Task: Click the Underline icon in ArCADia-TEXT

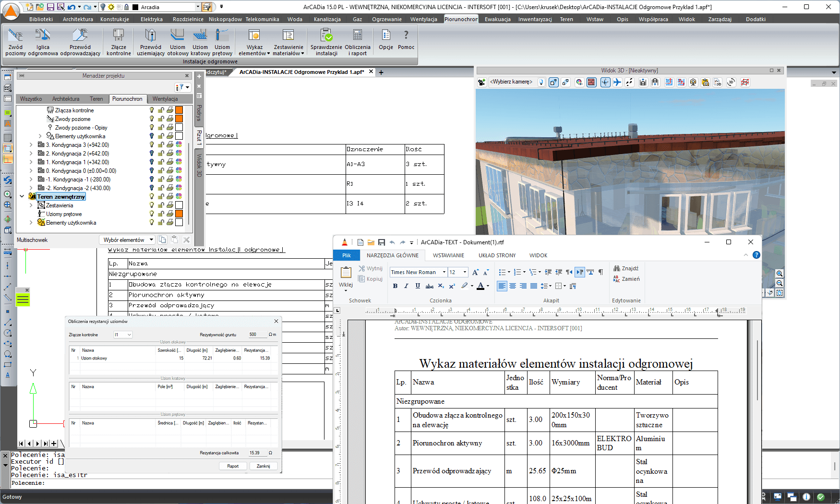Action: point(418,286)
